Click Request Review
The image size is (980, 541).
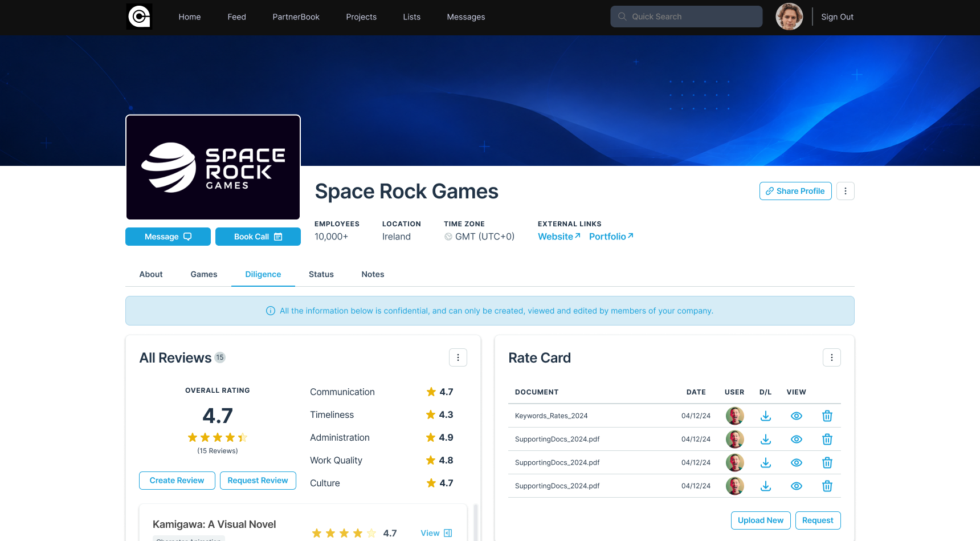[x=258, y=481]
